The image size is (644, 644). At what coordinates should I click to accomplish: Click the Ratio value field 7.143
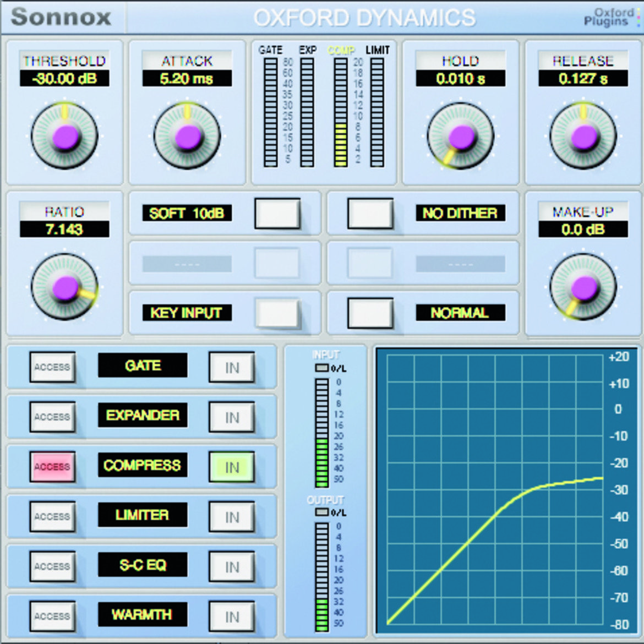point(64,229)
